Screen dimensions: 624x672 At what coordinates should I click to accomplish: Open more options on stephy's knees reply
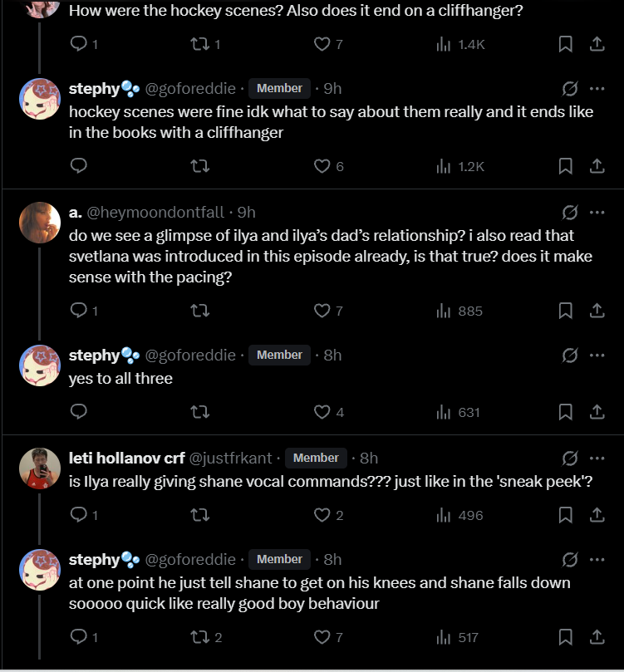click(597, 559)
